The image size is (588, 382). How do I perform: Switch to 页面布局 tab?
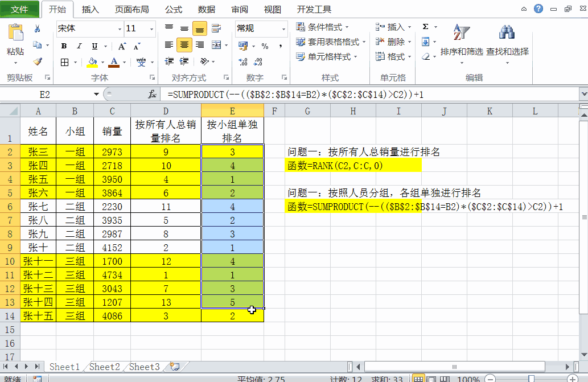(x=131, y=9)
